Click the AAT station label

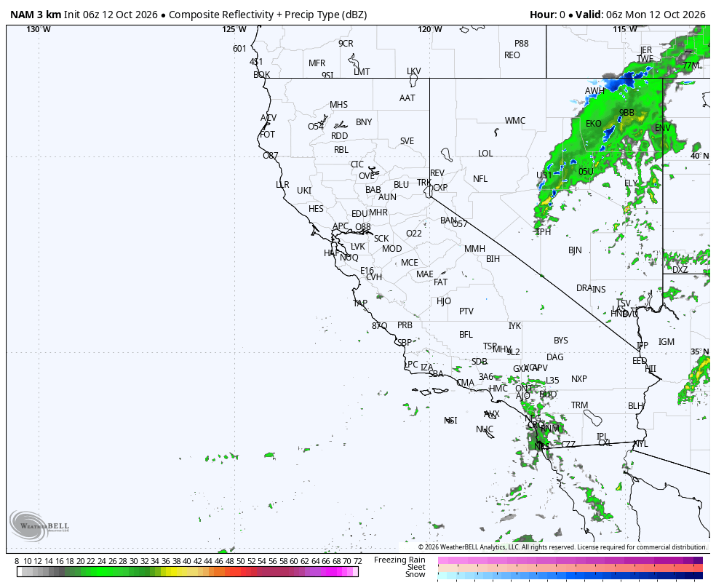(x=407, y=98)
